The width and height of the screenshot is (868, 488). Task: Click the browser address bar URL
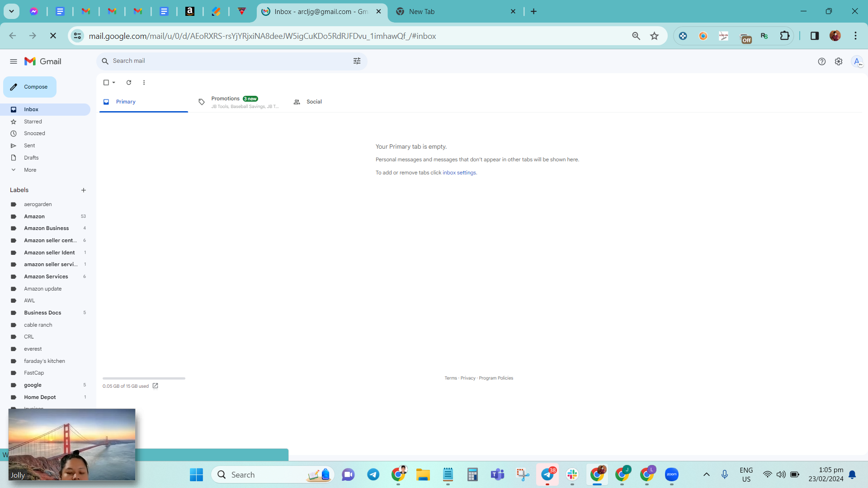[262, 36]
